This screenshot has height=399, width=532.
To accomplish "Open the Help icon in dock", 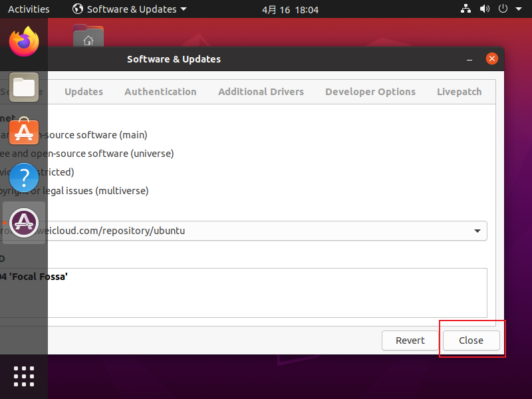I will pyautogui.click(x=24, y=178).
